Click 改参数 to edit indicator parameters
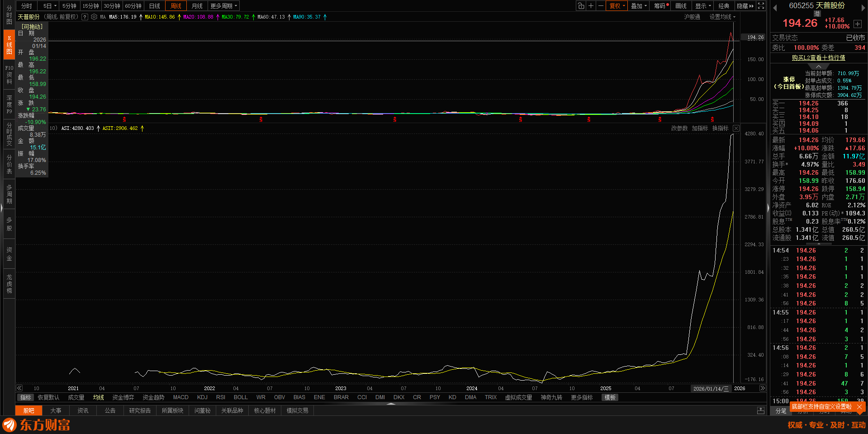Screen dimensions: 868x434 tap(679, 129)
